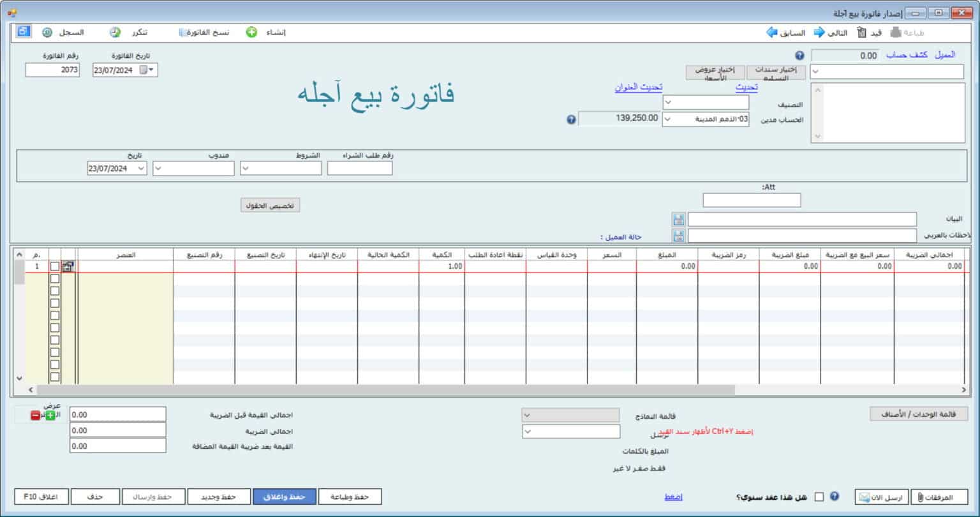Click the Arabic notes input field
Screen dimensions: 980x517
[x=802, y=236]
